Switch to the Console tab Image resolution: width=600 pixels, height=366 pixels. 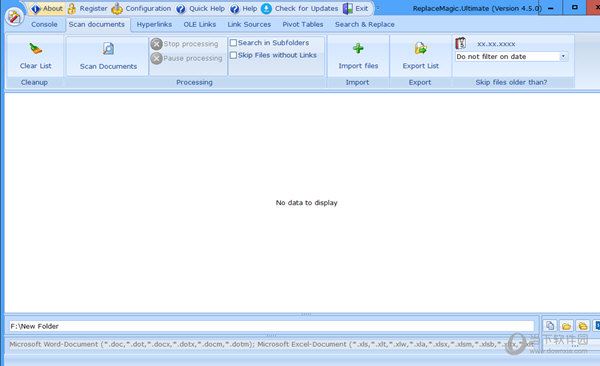click(x=44, y=25)
